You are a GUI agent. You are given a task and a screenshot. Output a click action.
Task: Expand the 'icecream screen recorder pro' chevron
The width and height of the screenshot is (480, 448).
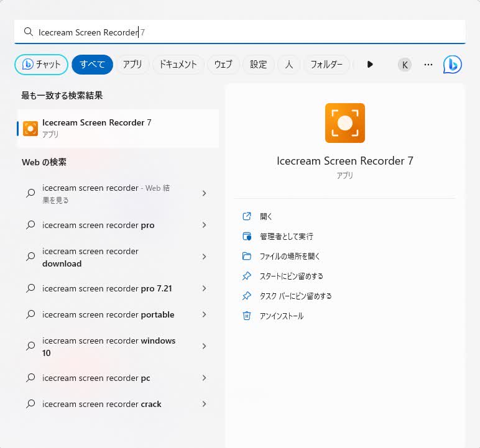(204, 225)
